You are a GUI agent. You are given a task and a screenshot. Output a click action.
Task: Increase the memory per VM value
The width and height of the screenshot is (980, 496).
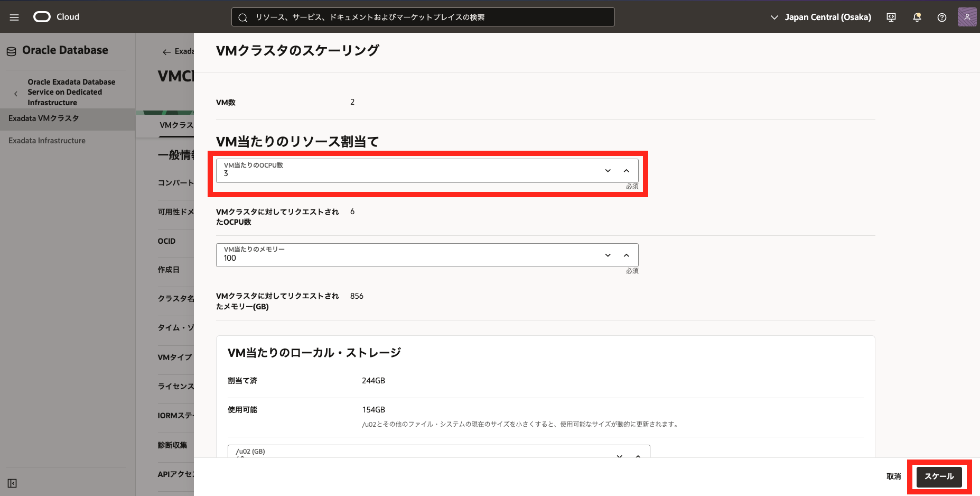[626, 255]
